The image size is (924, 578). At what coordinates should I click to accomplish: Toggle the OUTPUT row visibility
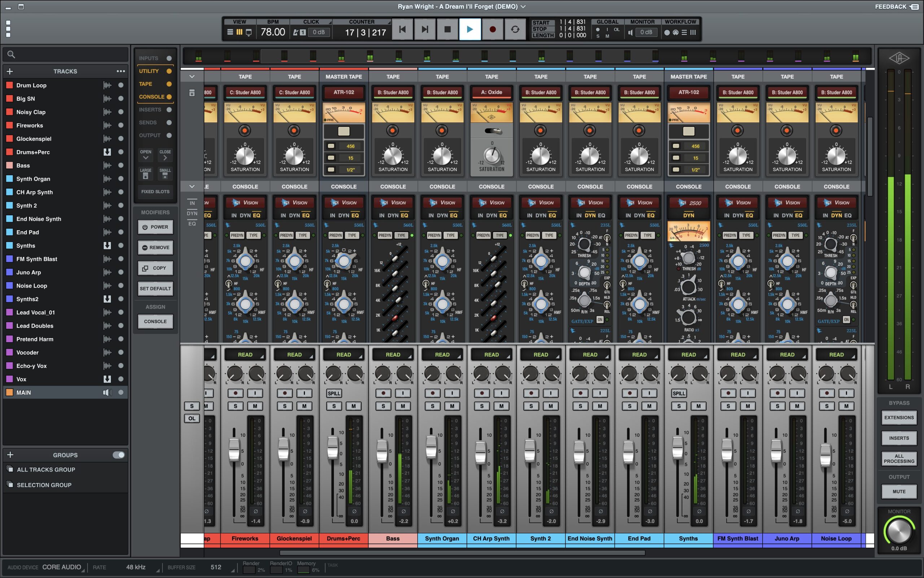point(169,135)
